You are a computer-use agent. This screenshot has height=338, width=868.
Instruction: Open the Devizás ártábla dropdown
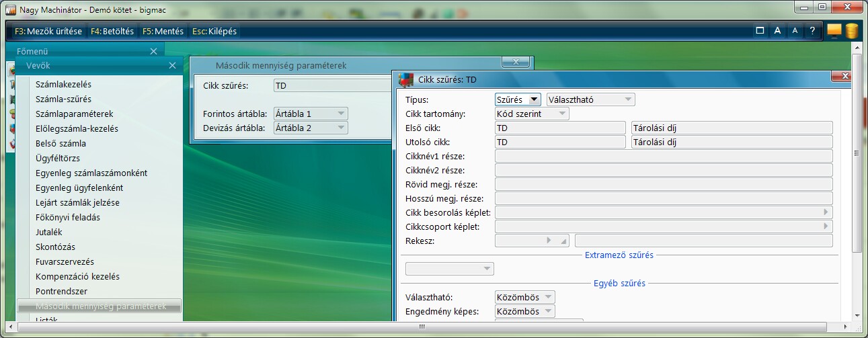point(311,128)
